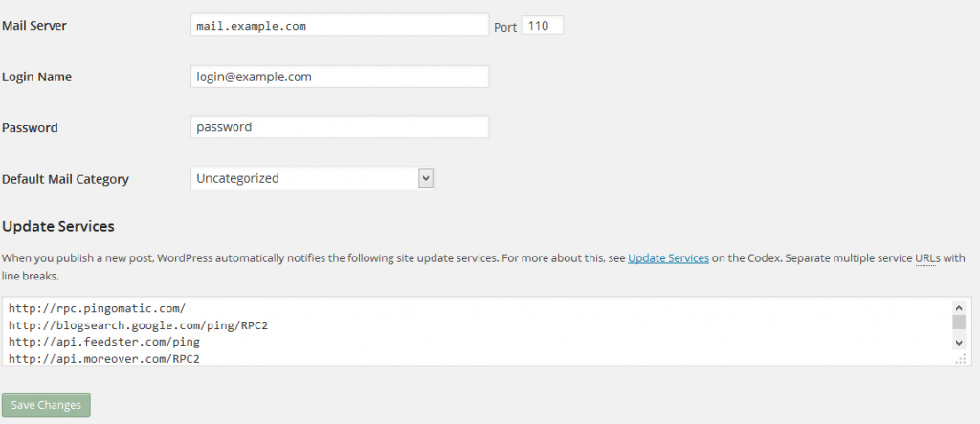Open the Update Services Codex link
The image size is (980, 424).
668,257
